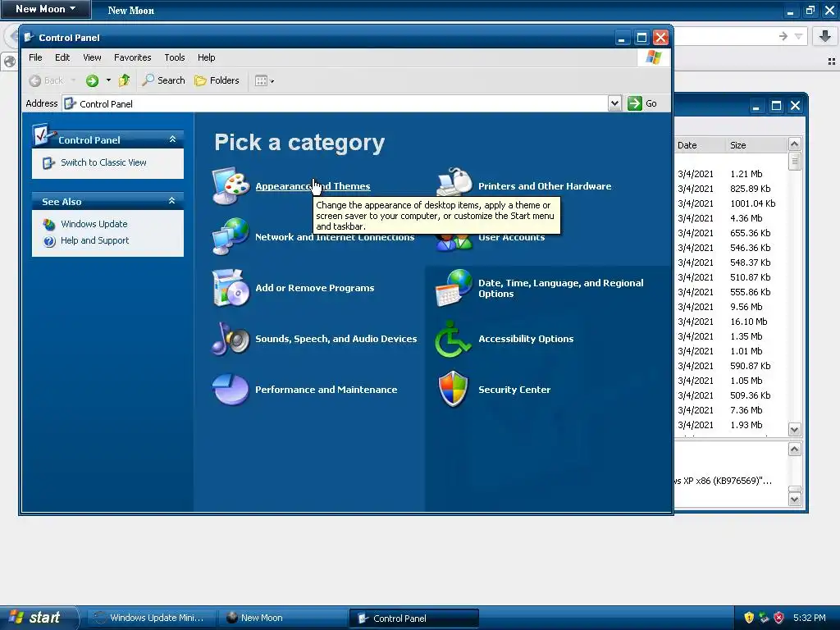This screenshot has width=840, height=630.
Task: Click the Control Panel taskbar item
Action: 414,619
